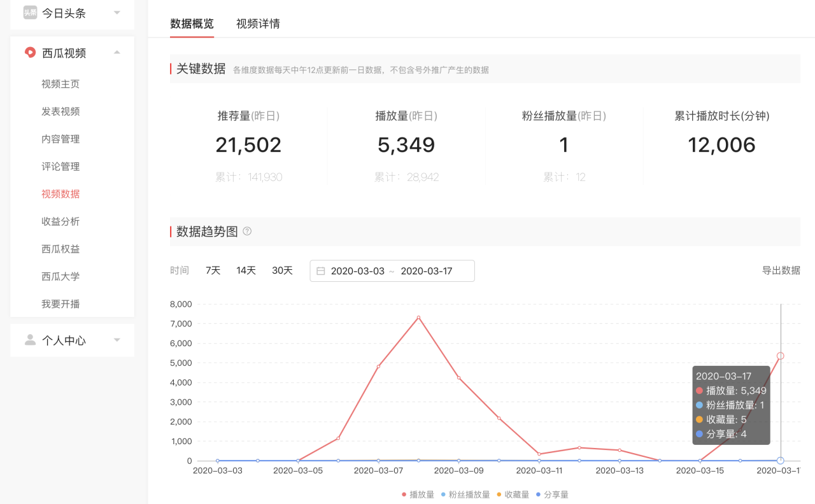Select the 30天 time range filter
Image resolution: width=815 pixels, height=504 pixels.
[282, 270]
